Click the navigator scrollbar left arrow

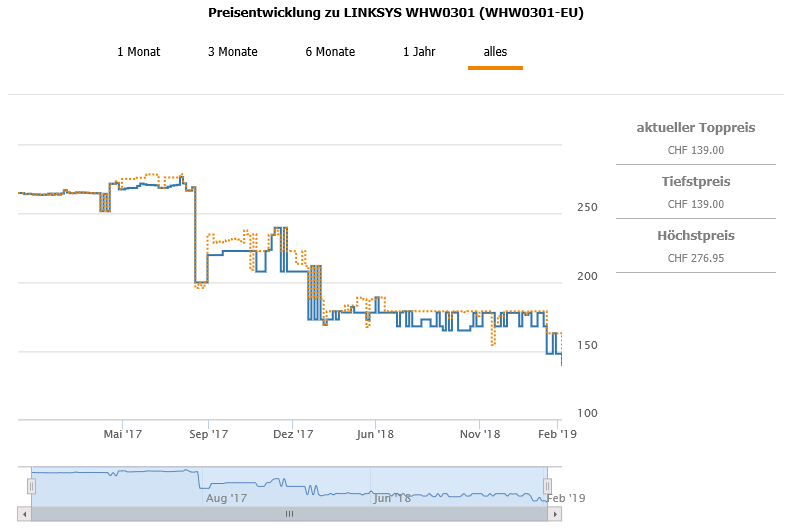point(25,514)
